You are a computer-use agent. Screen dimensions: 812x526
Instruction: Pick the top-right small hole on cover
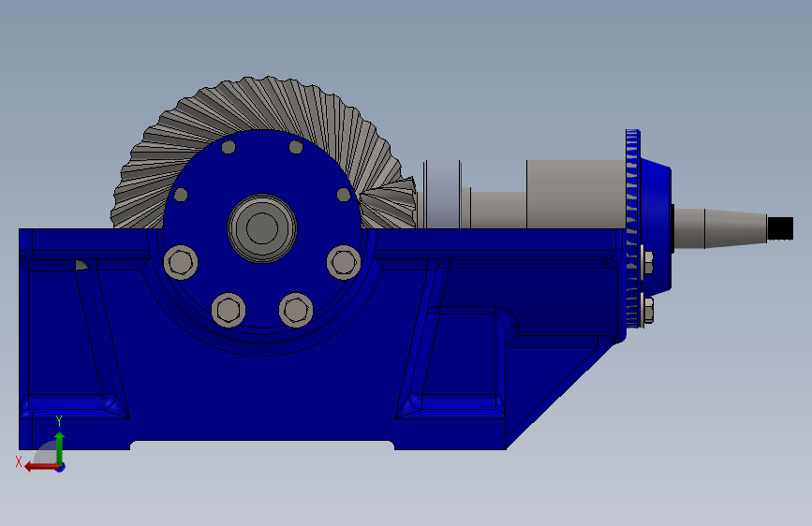click(296, 147)
